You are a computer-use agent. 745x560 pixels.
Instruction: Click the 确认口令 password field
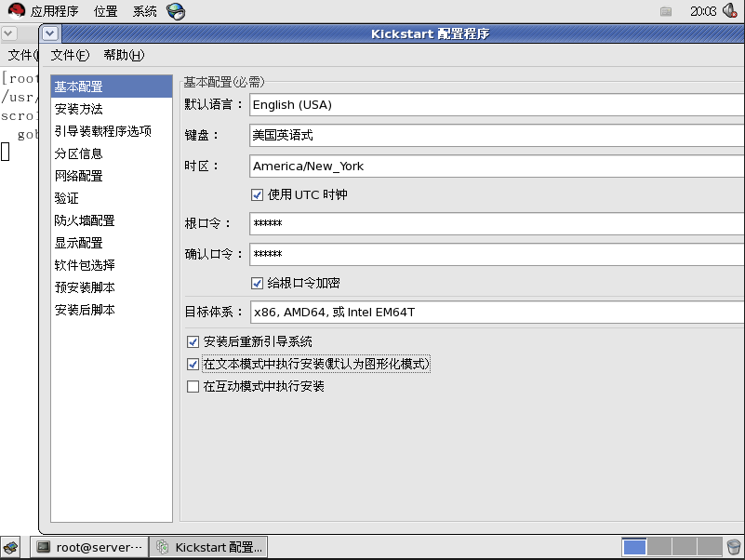coord(497,254)
